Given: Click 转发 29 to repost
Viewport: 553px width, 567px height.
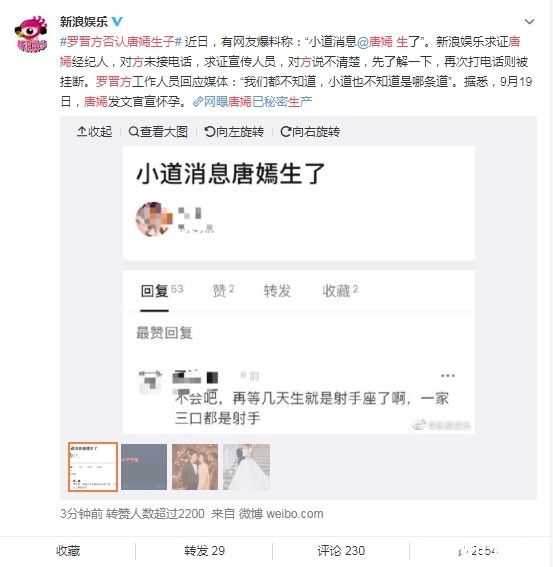Looking at the screenshot, I should 204,551.
